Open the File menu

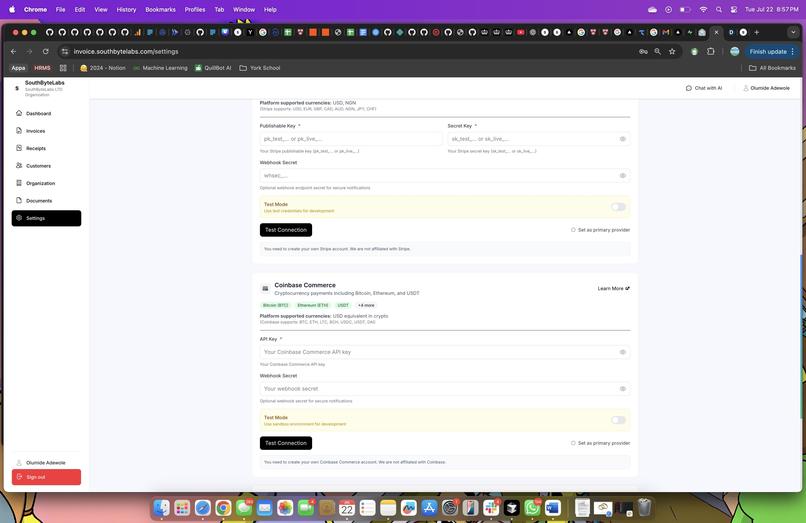pyautogui.click(x=60, y=9)
